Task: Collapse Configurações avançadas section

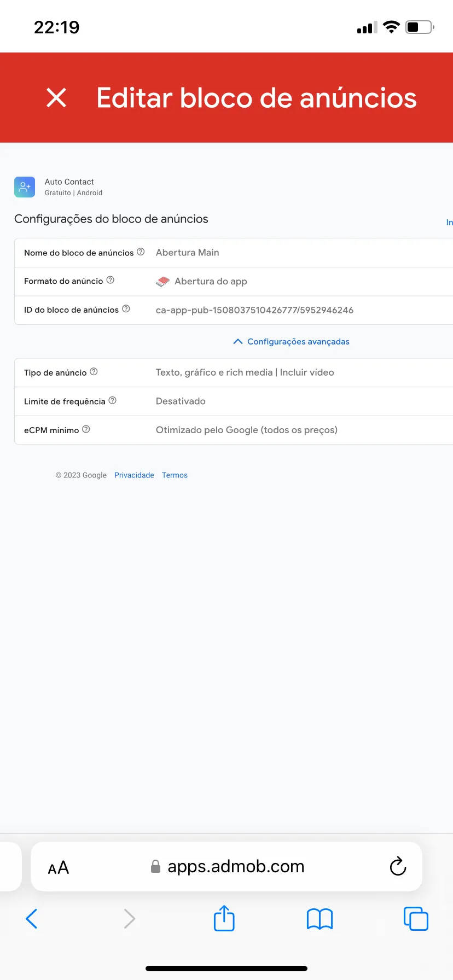Action: [x=292, y=341]
